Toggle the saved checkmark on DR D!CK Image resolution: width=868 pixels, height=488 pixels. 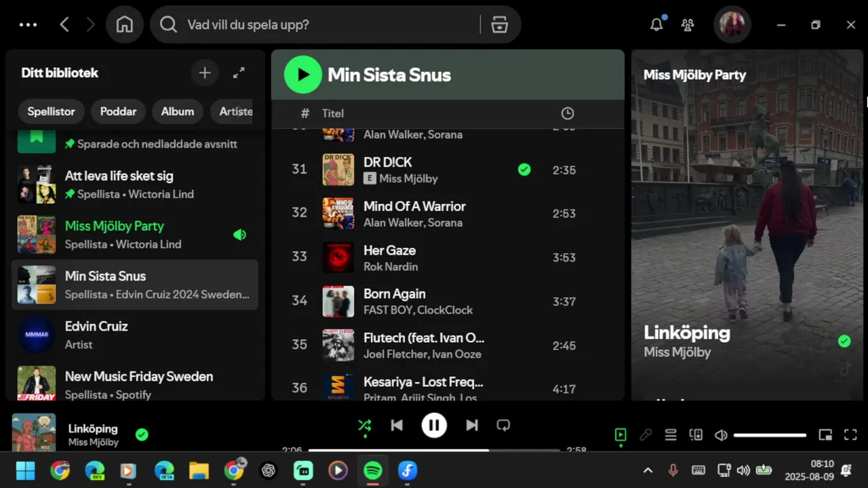point(524,169)
